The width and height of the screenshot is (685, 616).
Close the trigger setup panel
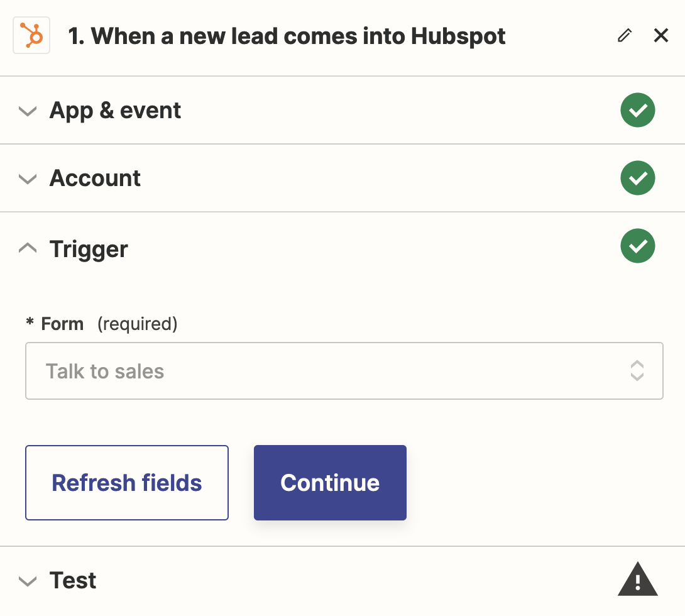coord(661,35)
